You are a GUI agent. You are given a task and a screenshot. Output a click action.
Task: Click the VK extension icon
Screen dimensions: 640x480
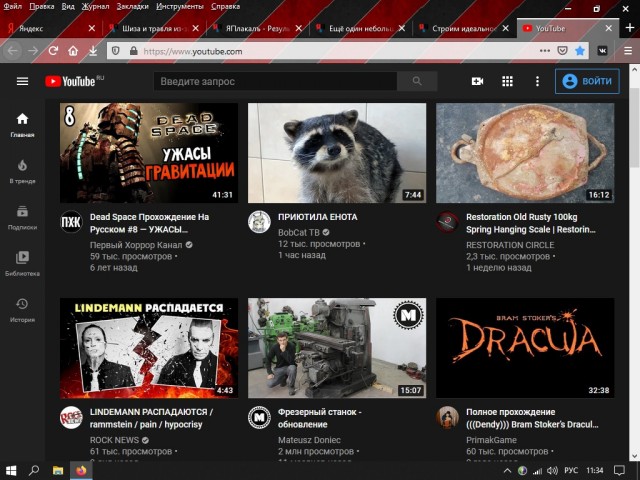pos(602,51)
